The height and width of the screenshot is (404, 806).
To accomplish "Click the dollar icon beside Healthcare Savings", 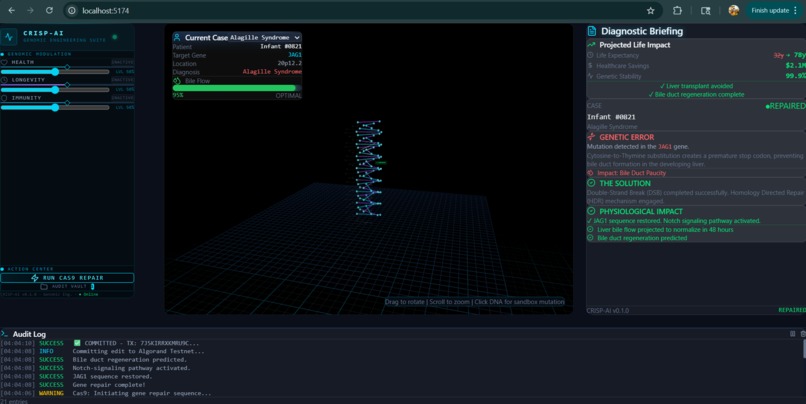I will click(590, 65).
